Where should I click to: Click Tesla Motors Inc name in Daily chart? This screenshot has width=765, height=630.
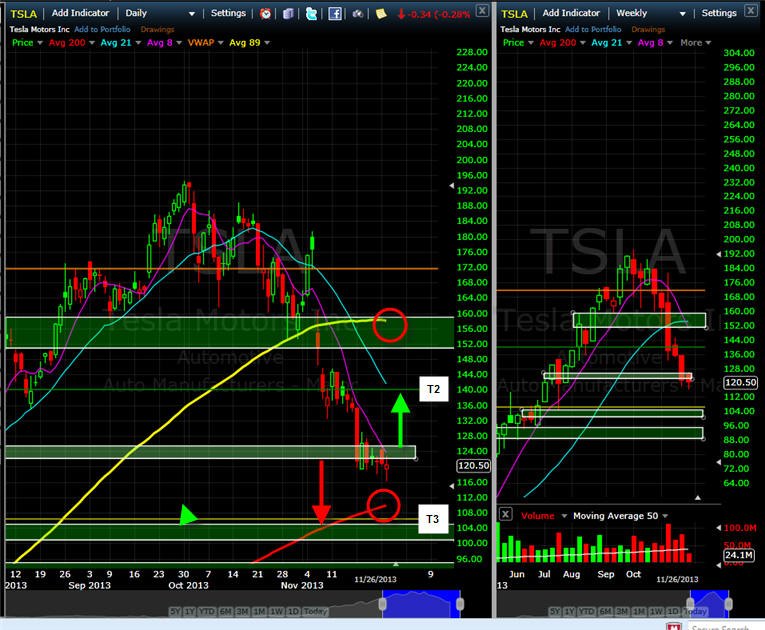pos(40,29)
